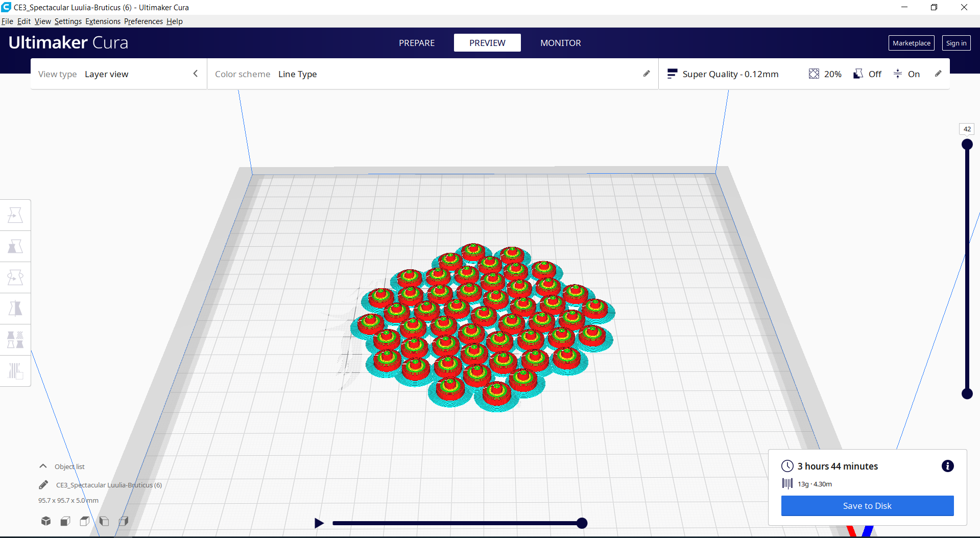Edit the color scheme with the pencil icon

(x=646, y=74)
